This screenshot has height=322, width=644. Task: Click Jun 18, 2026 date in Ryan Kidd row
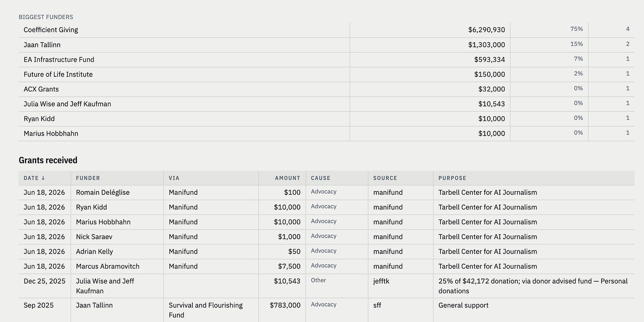click(x=44, y=207)
